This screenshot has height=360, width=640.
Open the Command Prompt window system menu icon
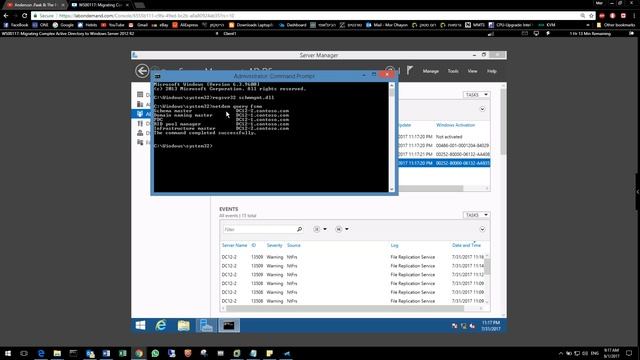coord(158,76)
